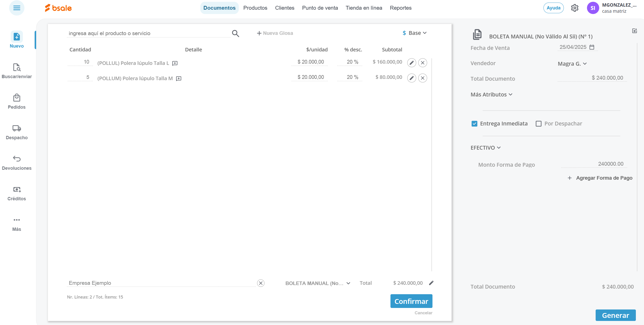Viewport: 644px width, 325px height.
Task: Open the Créditos sidebar section
Action: (17, 193)
